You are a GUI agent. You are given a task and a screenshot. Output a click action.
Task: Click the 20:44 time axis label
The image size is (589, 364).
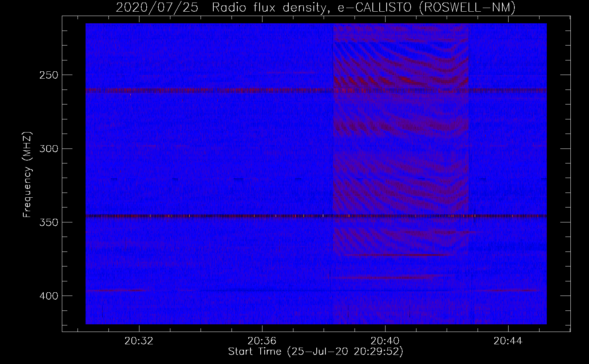(508, 341)
